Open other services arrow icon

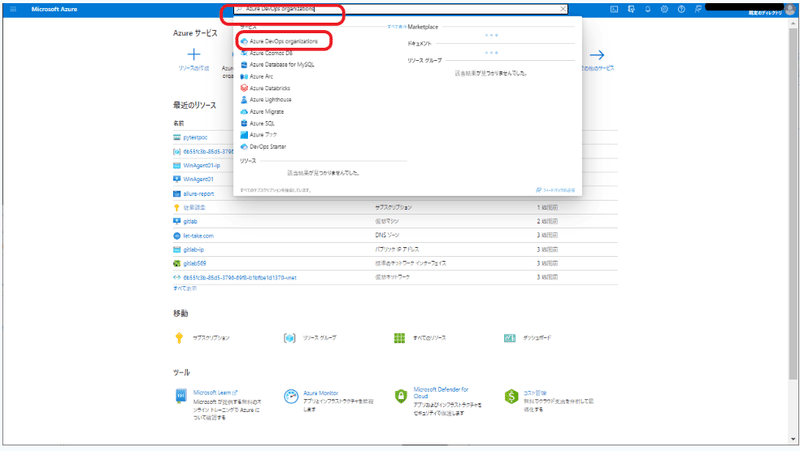(x=597, y=55)
